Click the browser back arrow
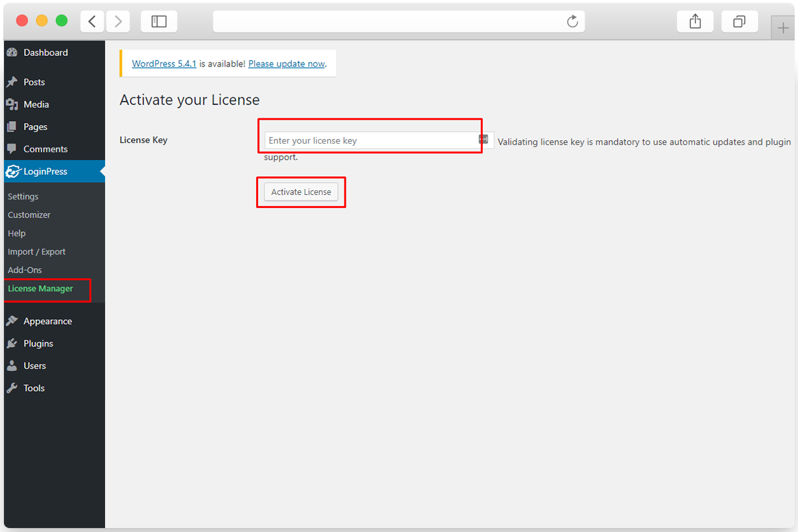 click(92, 21)
